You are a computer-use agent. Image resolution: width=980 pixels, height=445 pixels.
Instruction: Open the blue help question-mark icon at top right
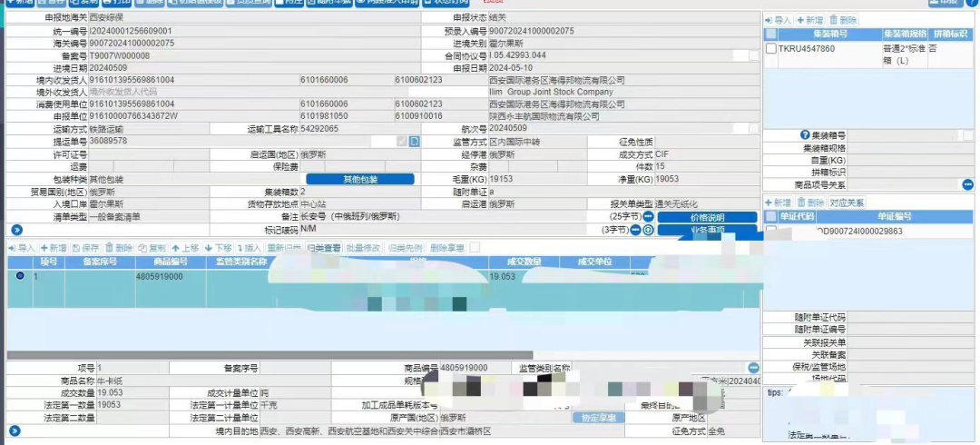[974, 3]
